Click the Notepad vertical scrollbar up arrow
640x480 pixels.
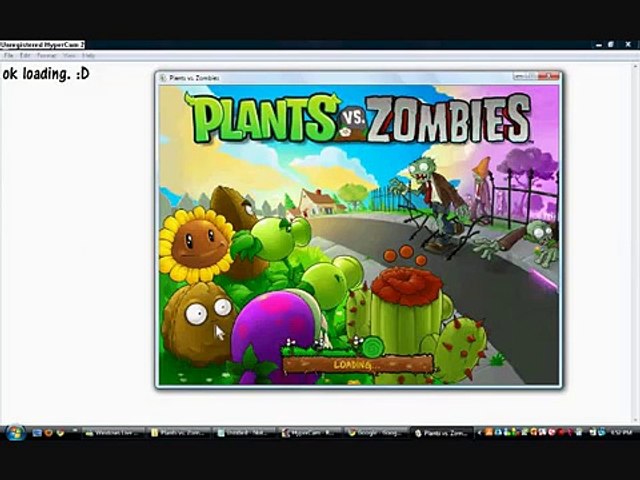pos(636,66)
